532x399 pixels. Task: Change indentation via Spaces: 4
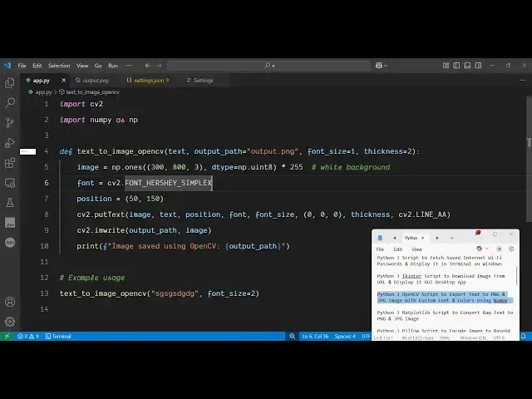pyautogui.click(x=345, y=336)
